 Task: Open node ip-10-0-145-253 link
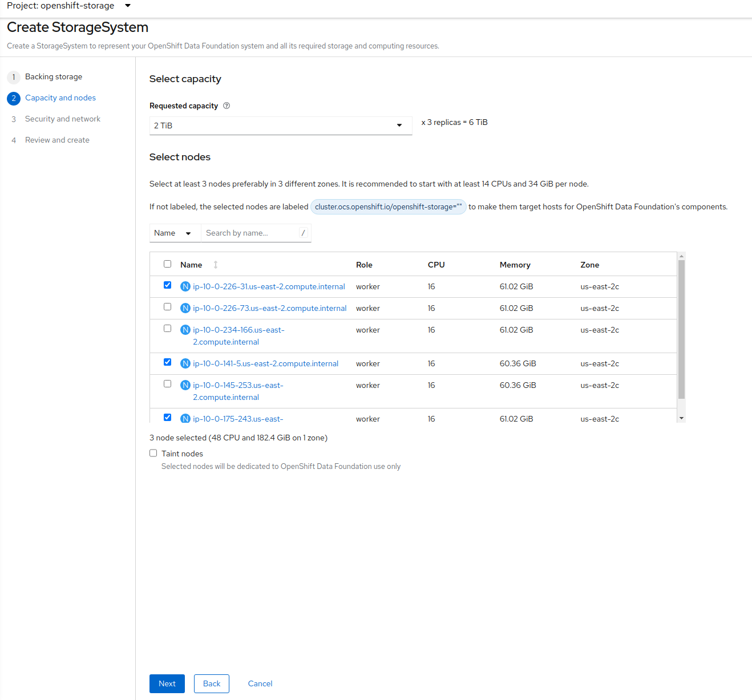pos(238,391)
